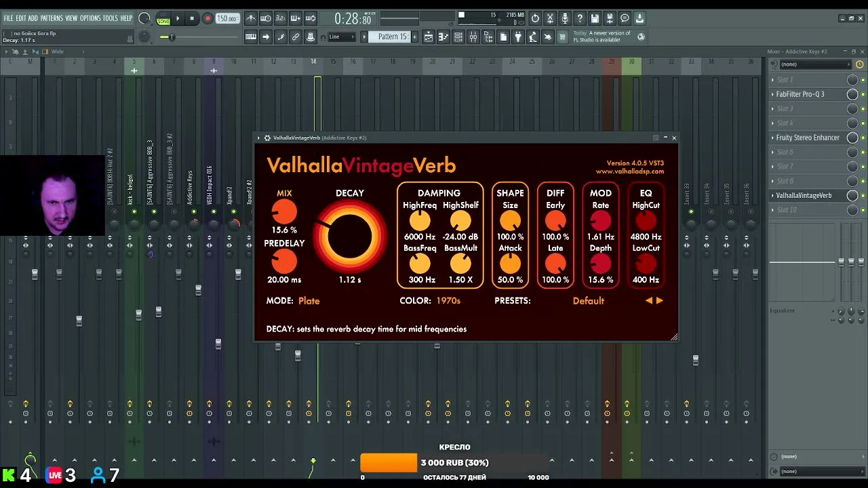Open the mixer input (none) dropdown
The width and height of the screenshot is (868, 488).
814,64
